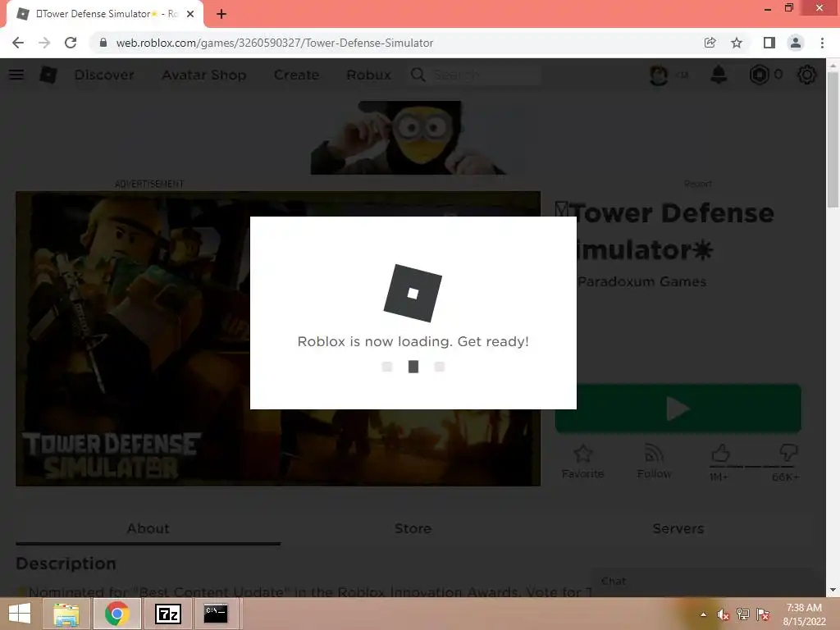Open the settings gear icon
The height and width of the screenshot is (630, 840).
tap(807, 75)
